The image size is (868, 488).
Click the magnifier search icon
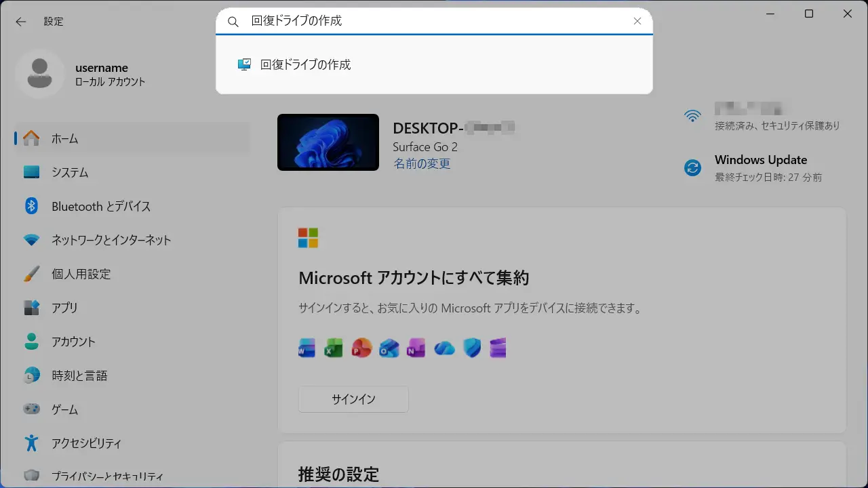[x=233, y=22]
